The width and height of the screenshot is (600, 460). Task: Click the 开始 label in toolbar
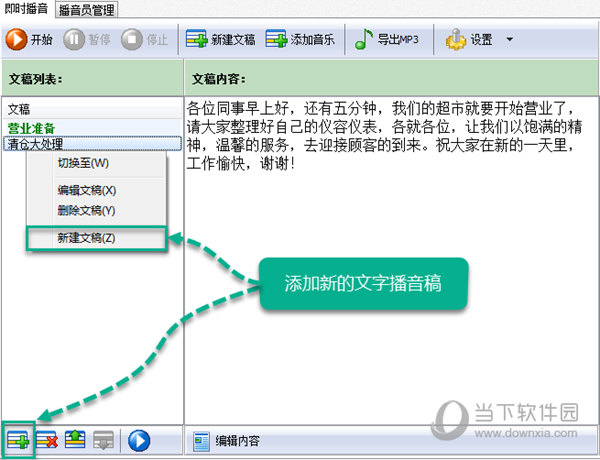41,39
